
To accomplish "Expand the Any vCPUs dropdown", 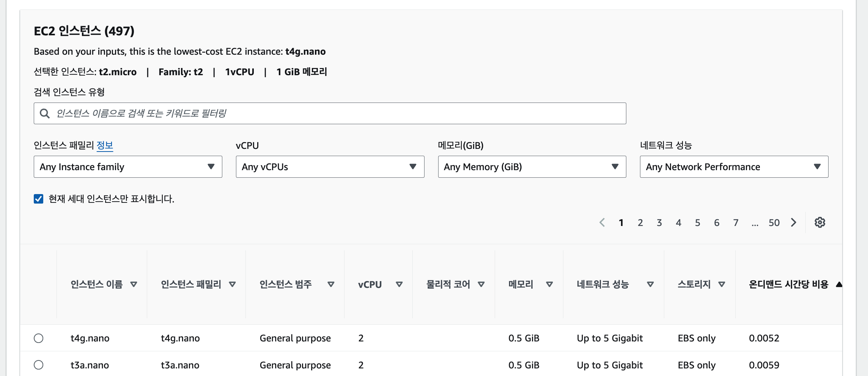I will click(x=330, y=167).
